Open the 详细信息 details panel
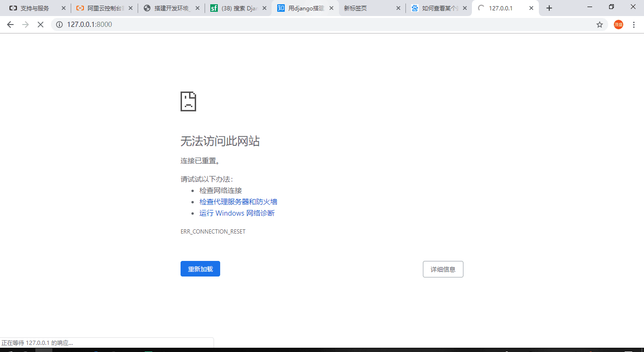The image size is (644, 352). click(443, 269)
